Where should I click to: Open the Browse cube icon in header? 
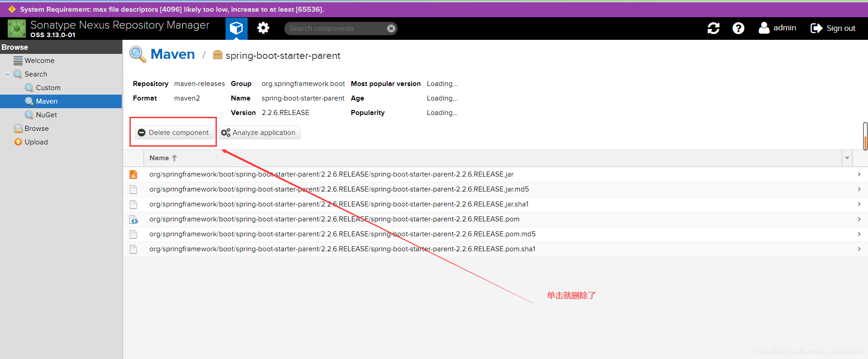pos(236,29)
